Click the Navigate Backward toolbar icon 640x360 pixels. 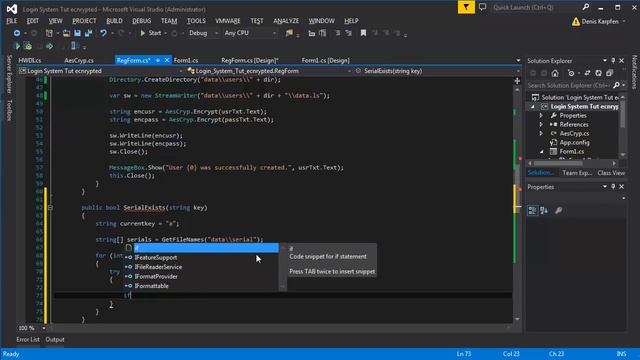click(17, 33)
